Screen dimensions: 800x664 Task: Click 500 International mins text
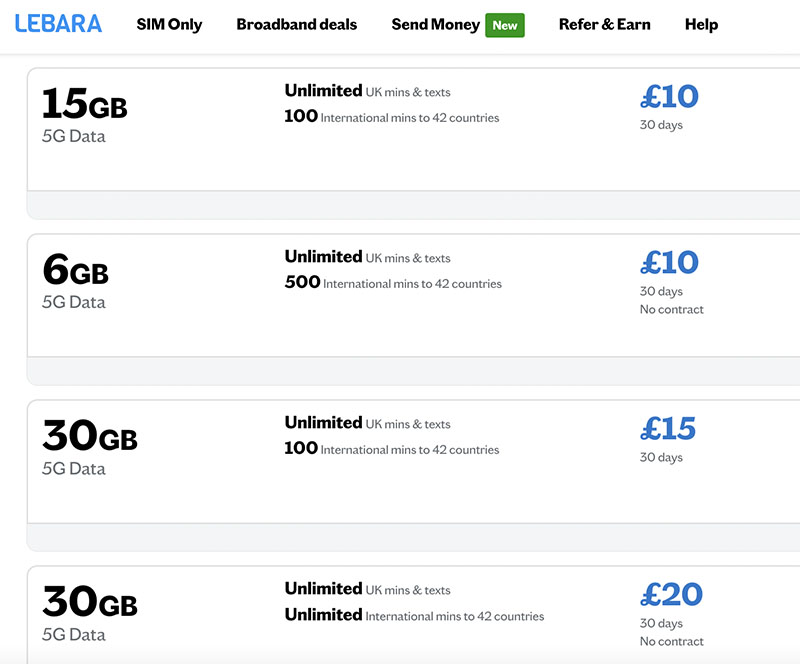393,282
